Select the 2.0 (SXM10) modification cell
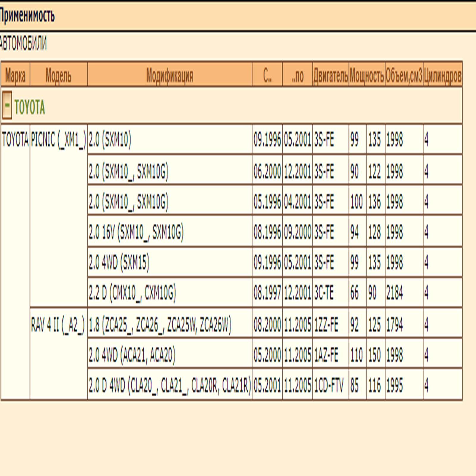The width and height of the screenshot is (476, 476). 170,139
